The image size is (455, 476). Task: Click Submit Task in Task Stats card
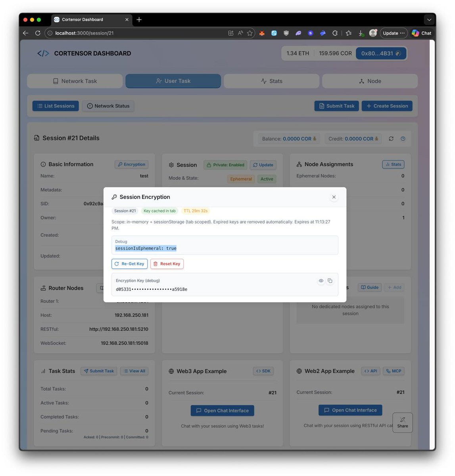[99, 371]
